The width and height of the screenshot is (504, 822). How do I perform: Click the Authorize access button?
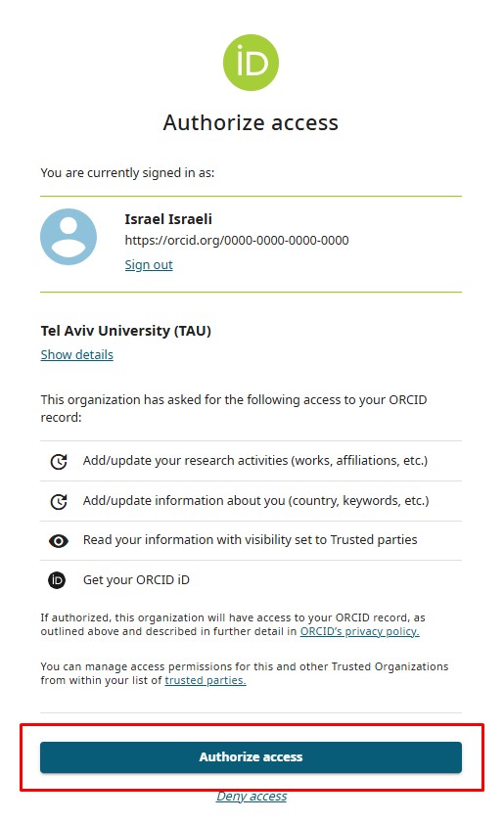[251, 757]
